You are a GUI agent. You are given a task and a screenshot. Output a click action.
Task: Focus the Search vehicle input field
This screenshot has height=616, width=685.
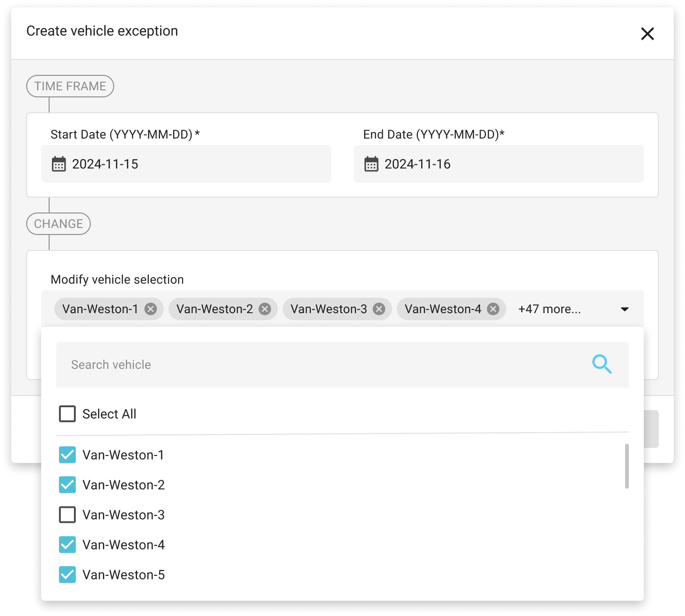[x=318, y=365]
